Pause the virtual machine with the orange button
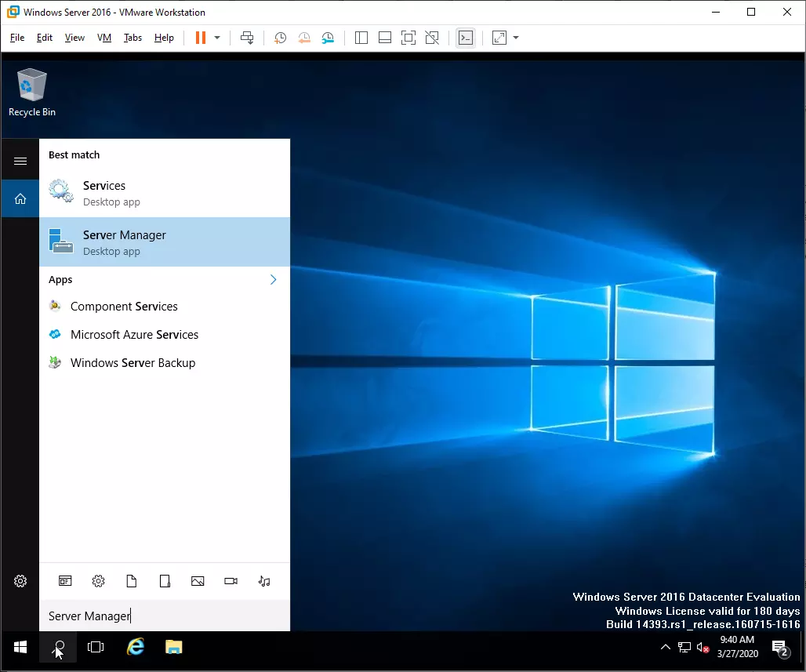The image size is (806, 672). click(201, 38)
